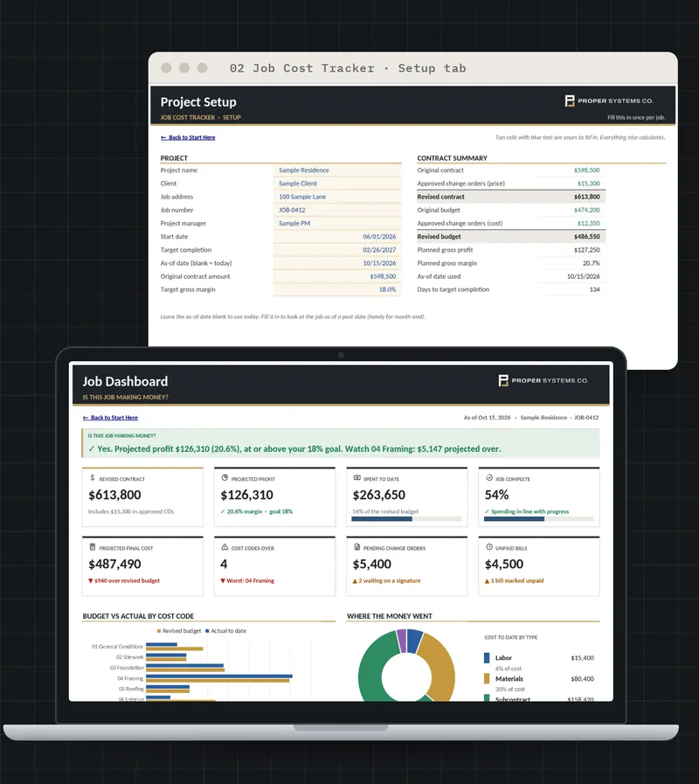Click the first gray window dot in Setup window

(167, 68)
